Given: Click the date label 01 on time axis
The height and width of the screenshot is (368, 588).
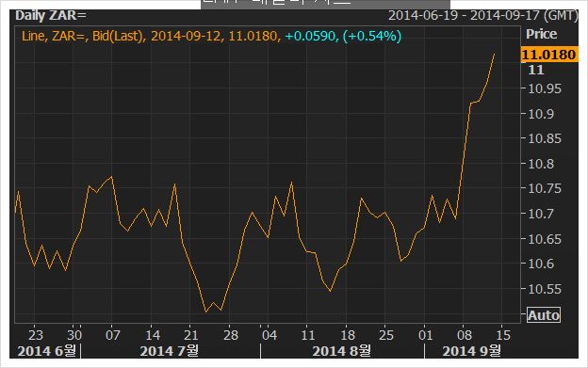Looking at the screenshot, I should coord(425,335).
